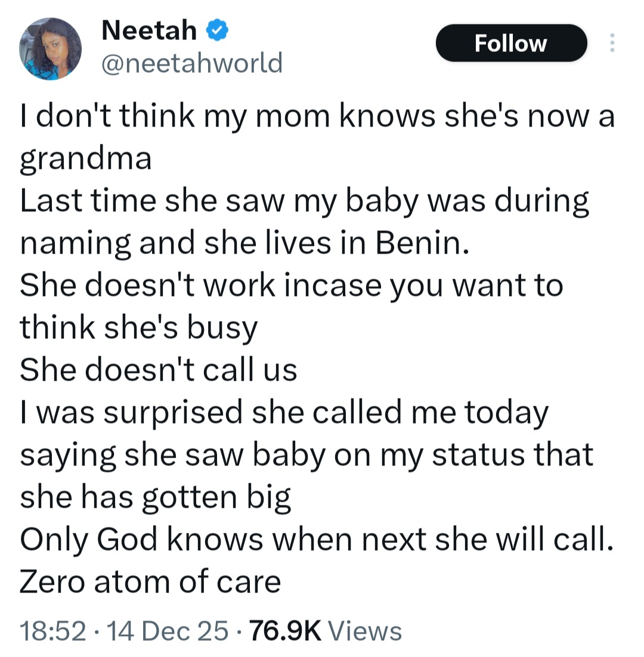This screenshot has height=657, width=644.
Task: Select the Neetah display name entry
Action: coord(148,29)
